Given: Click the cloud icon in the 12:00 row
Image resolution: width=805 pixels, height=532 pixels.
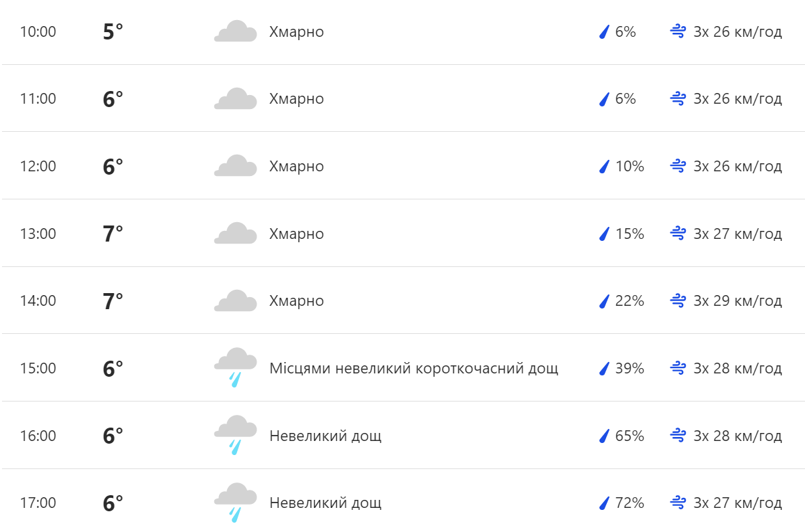Looking at the screenshot, I should [x=235, y=166].
